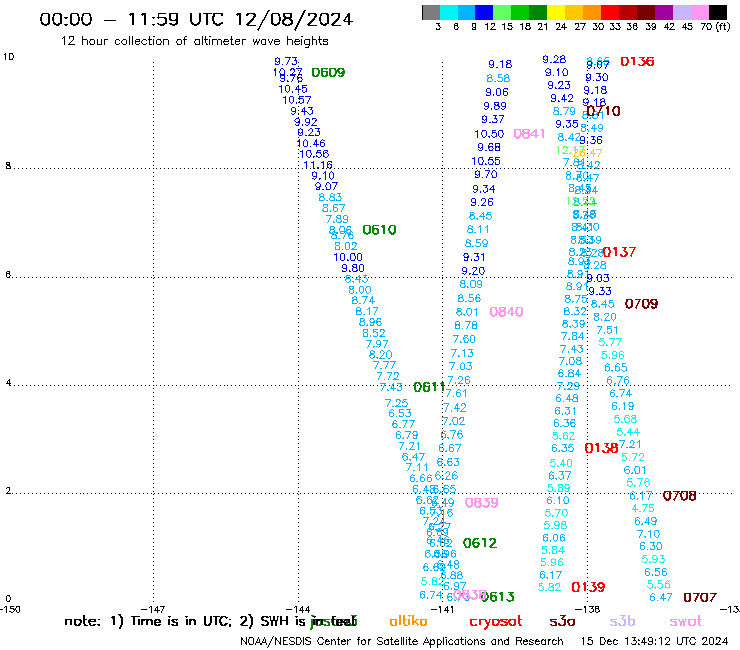Select the pink swot legend label

(x=686, y=621)
